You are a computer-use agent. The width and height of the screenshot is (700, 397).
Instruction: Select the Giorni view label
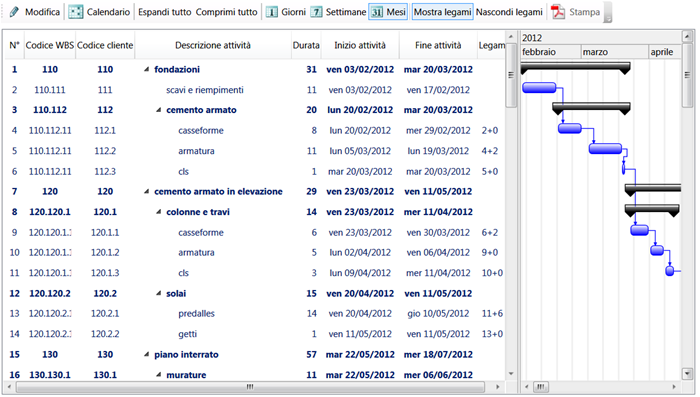pos(293,12)
